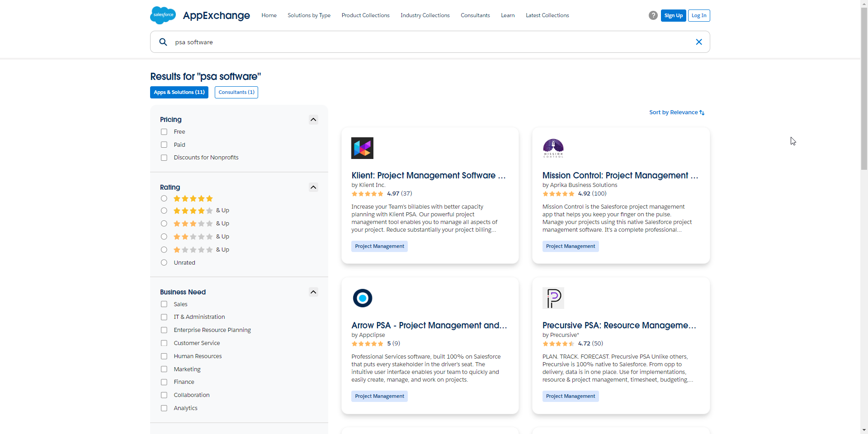Screen dimensions: 868x434
Task: Check the Collaboration filter
Action: tap(164, 395)
